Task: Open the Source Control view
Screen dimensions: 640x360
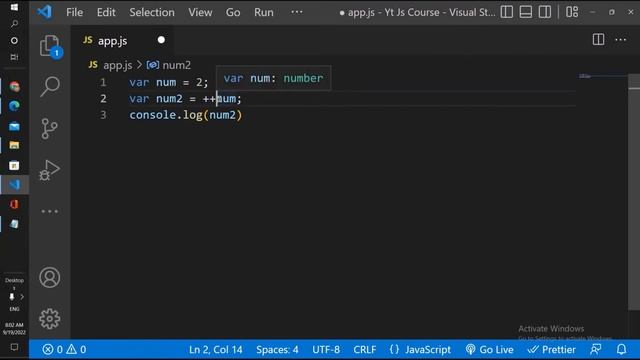Action: 50,129
